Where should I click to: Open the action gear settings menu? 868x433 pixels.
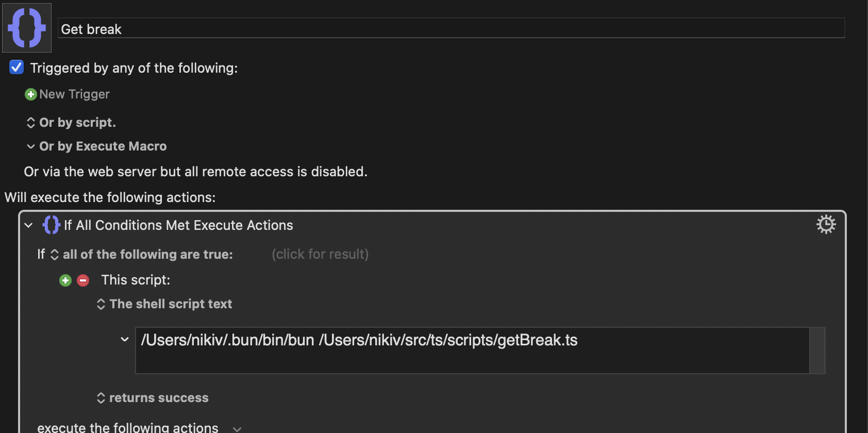coord(826,224)
